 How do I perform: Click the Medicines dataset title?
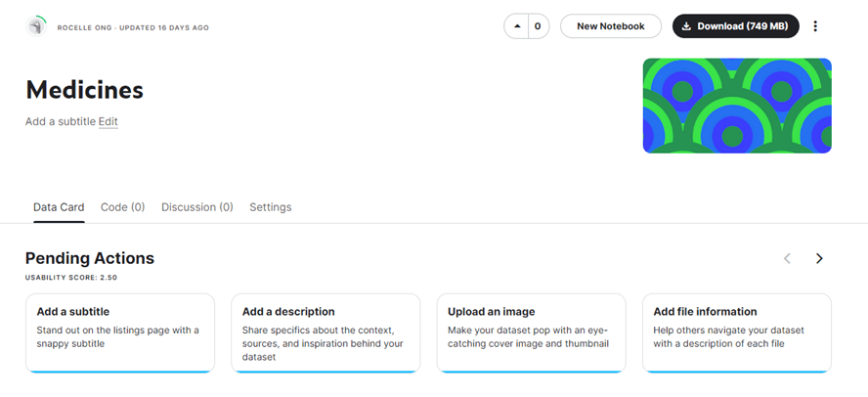pos(84,90)
